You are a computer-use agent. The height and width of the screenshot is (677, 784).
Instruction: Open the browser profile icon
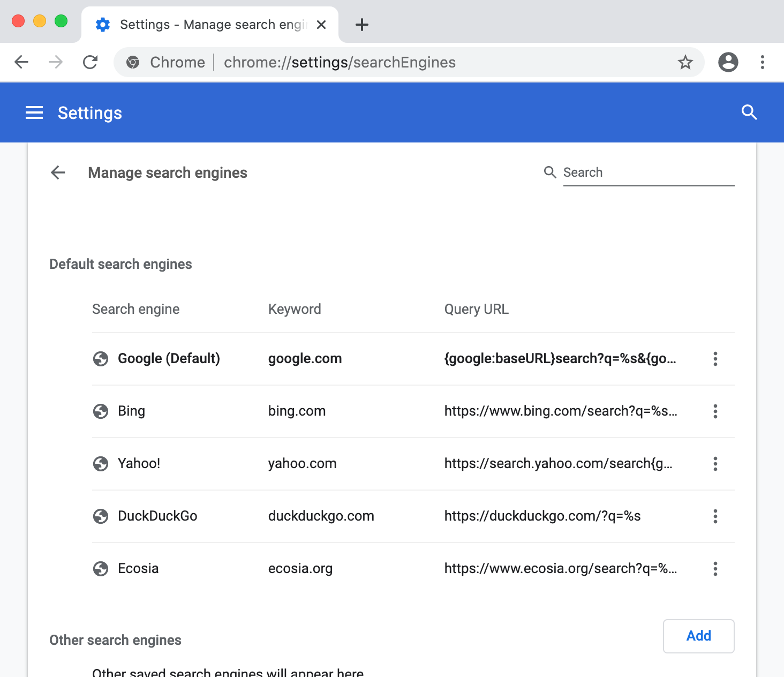coord(728,62)
